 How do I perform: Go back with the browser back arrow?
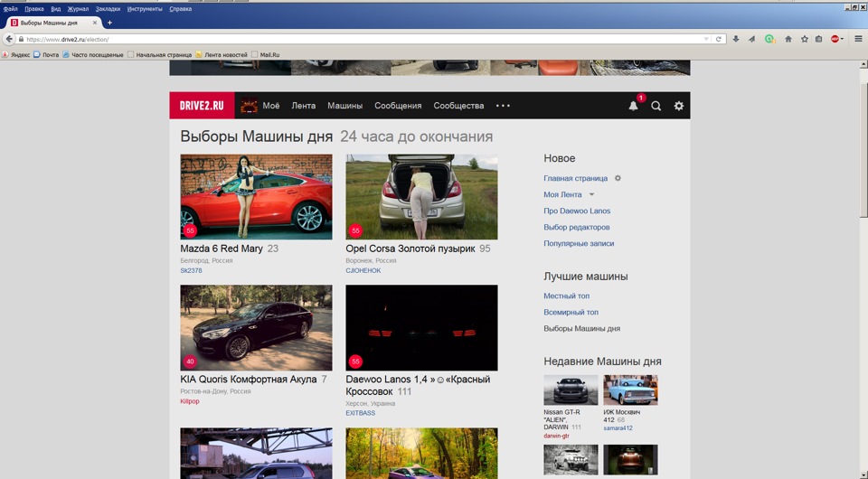tap(9, 39)
